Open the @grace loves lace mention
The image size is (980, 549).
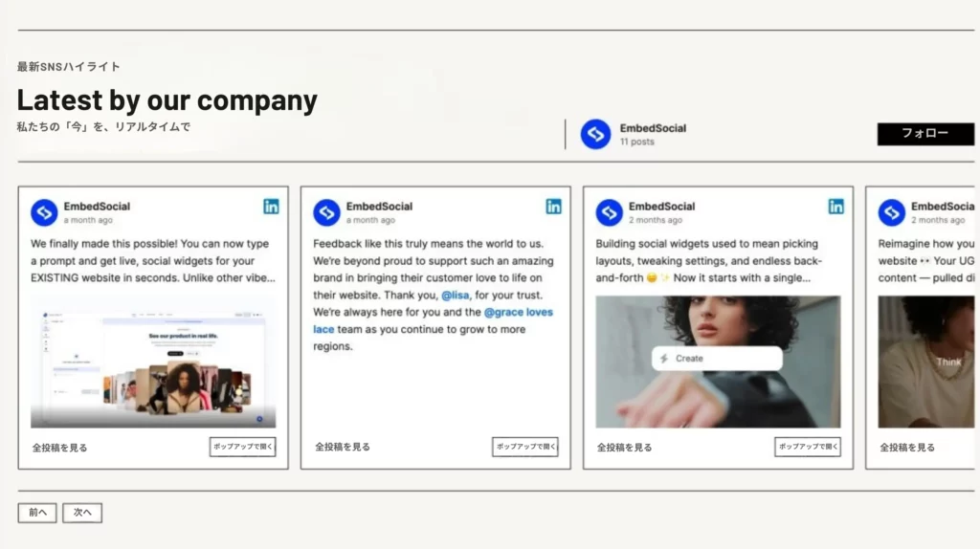(x=517, y=313)
